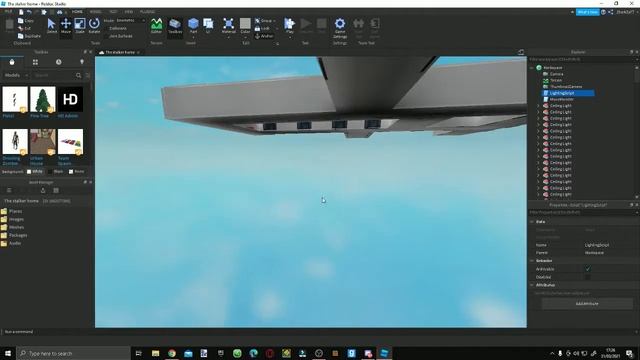Select the Black background option
640x360 pixels.
click(56, 171)
